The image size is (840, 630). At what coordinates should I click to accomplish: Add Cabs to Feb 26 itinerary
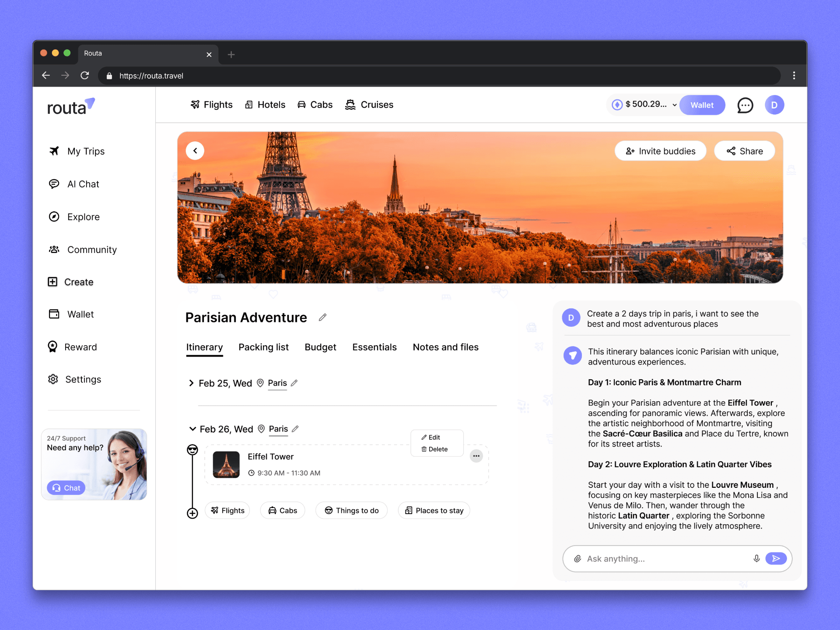tap(283, 511)
